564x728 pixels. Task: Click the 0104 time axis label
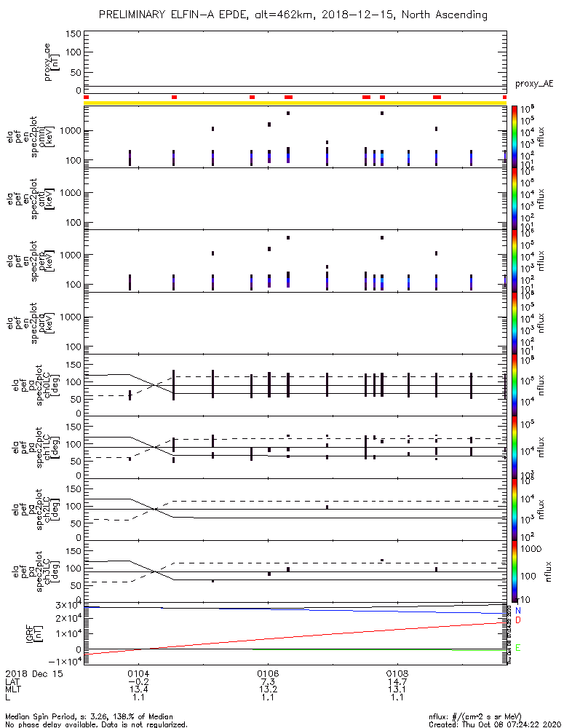pyautogui.click(x=138, y=674)
